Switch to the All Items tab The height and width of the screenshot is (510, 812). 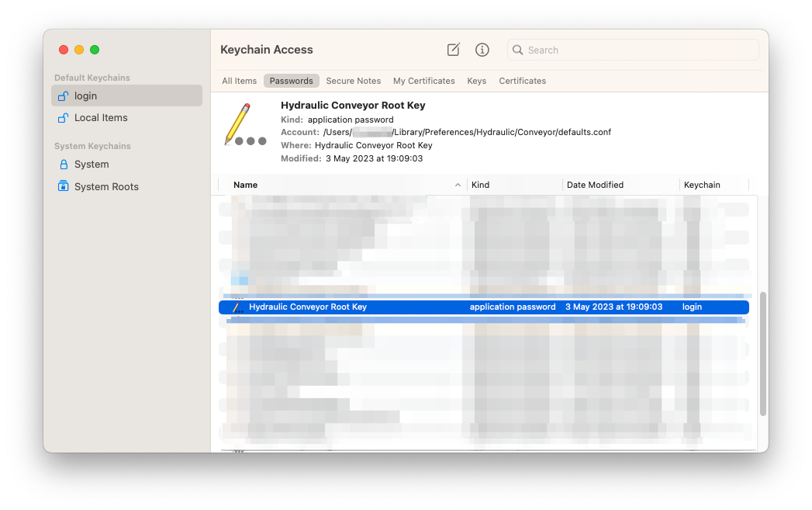point(239,81)
